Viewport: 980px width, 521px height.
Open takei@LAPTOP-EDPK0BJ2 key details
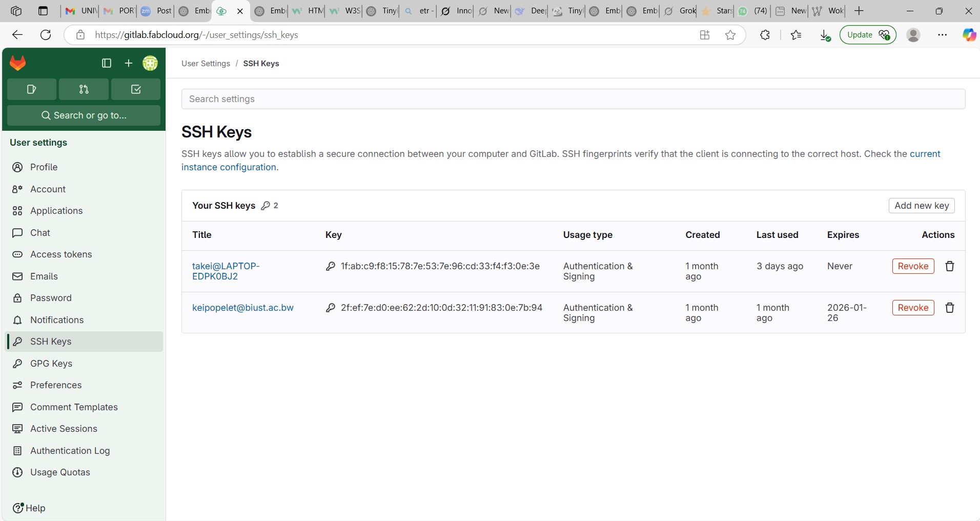pyautogui.click(x=226, y=271)
